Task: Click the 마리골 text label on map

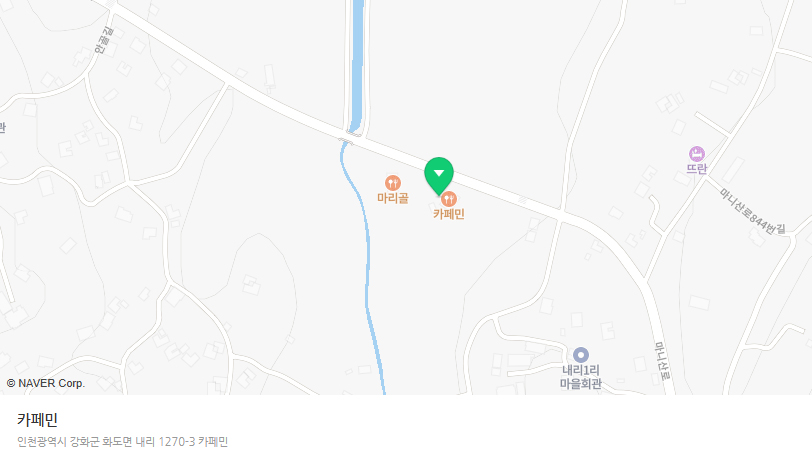Action: (393, 198)
